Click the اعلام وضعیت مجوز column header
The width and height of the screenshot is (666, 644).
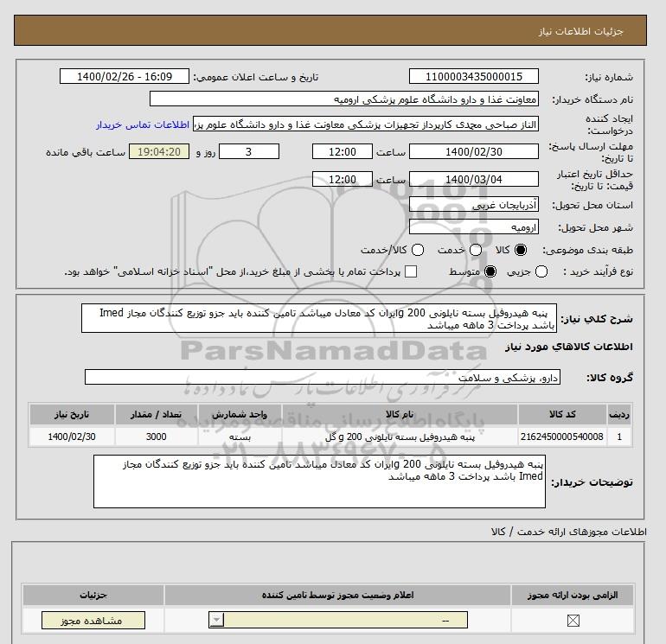337,596
